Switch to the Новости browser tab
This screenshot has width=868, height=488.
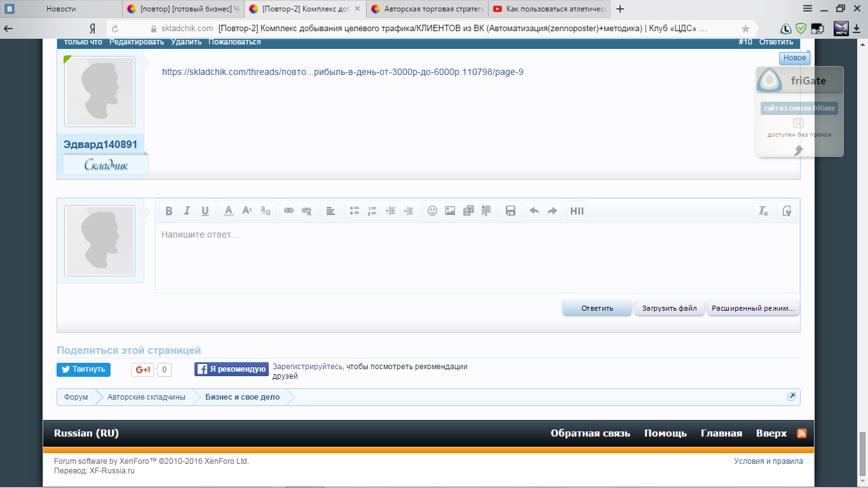click(x=61, y=9)
